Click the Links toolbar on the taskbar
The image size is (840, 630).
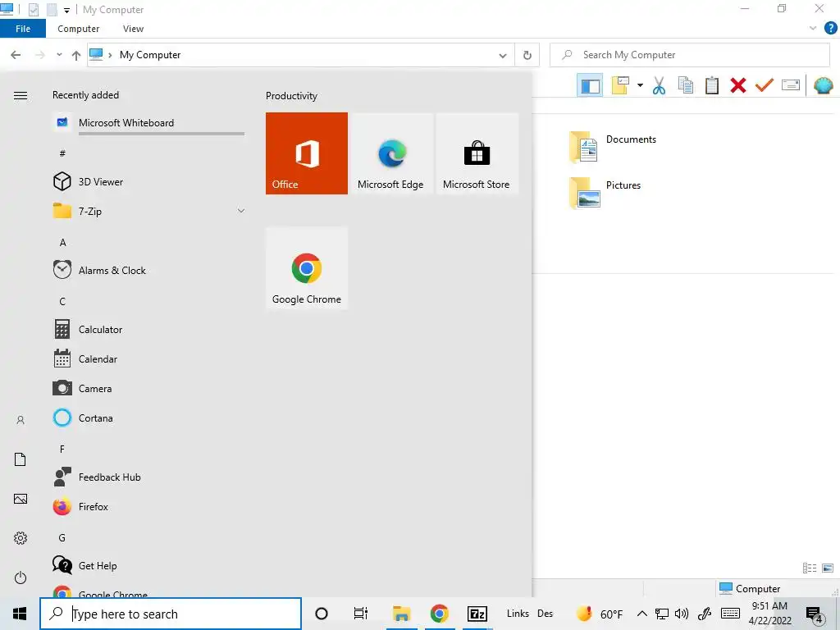pyautogui.click(x=518, y=614)
